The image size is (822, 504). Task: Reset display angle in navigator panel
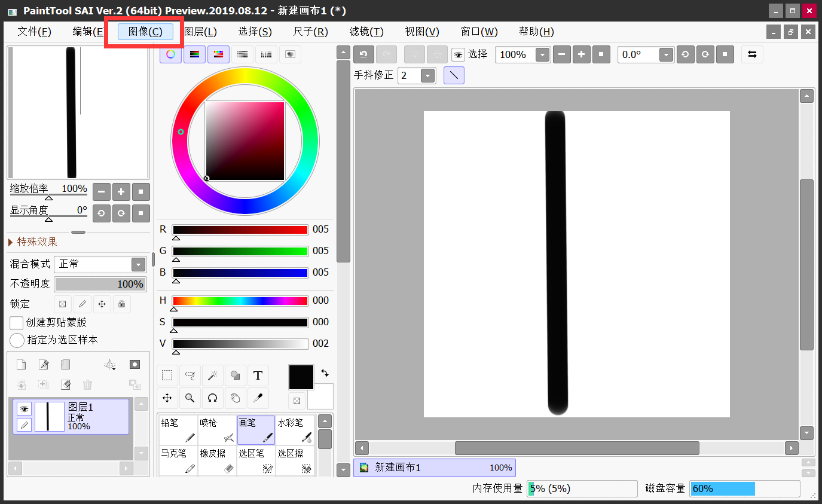(141, 213)
